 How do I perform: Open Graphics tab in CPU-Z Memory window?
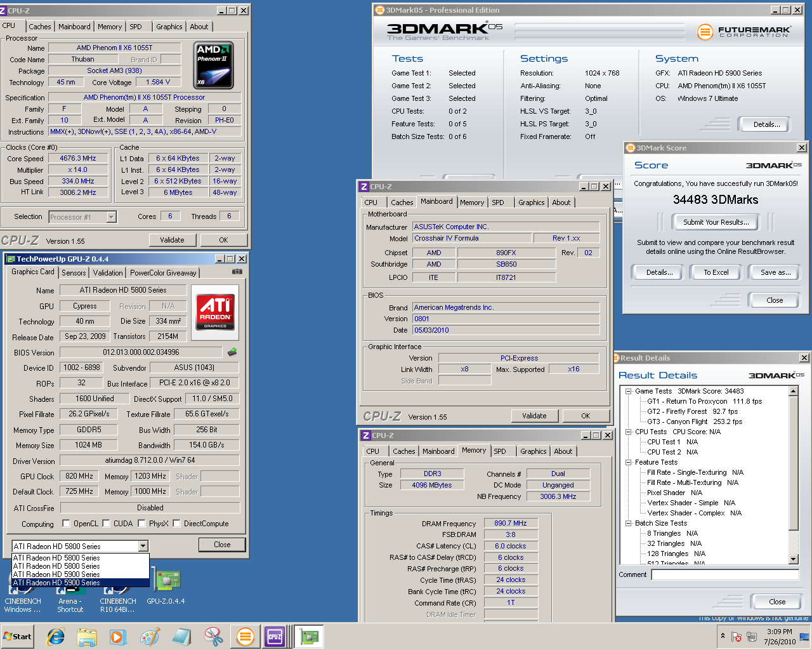pos(533,451)
